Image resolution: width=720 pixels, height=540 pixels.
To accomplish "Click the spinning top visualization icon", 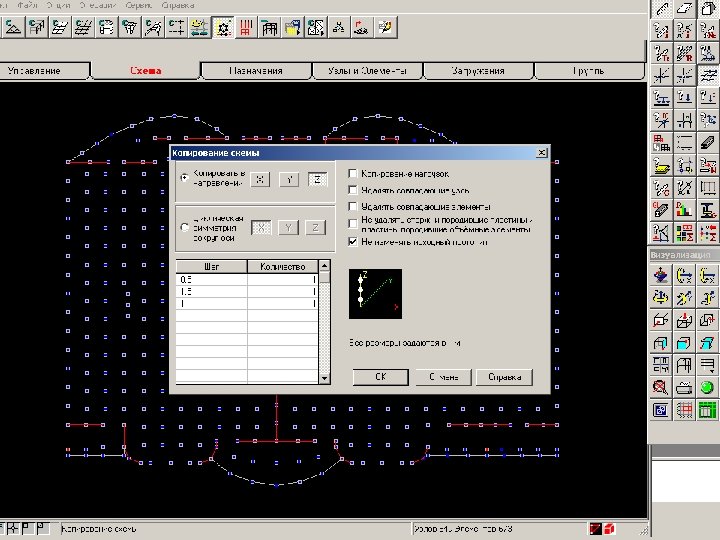I will (661, 276).
